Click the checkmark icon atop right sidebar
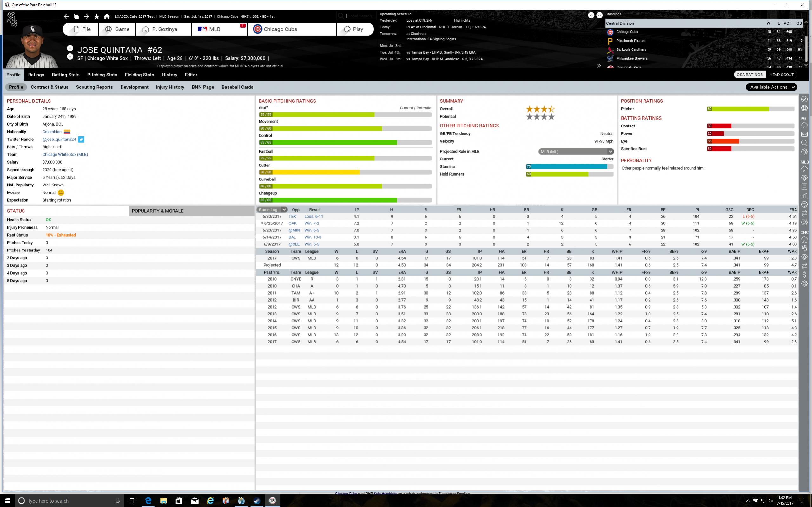Screen dimensions: 812x507 click(804, 99)
